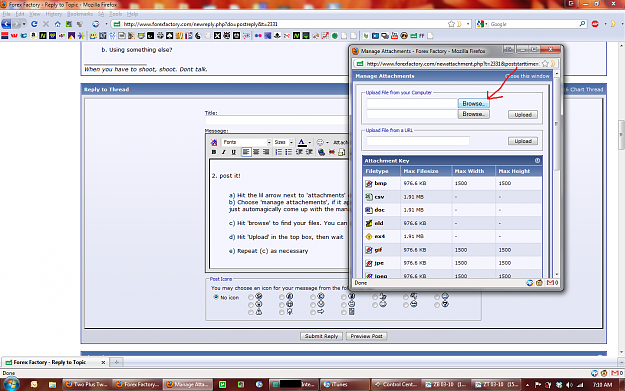
Task: Click the search magnifier in Google box
Action: [582, 24]
